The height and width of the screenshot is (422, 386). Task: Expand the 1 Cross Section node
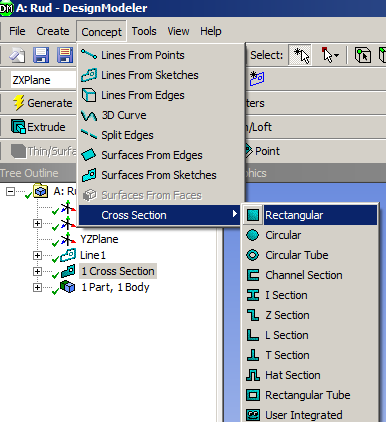pyautogui.click(x=37, y=271)
